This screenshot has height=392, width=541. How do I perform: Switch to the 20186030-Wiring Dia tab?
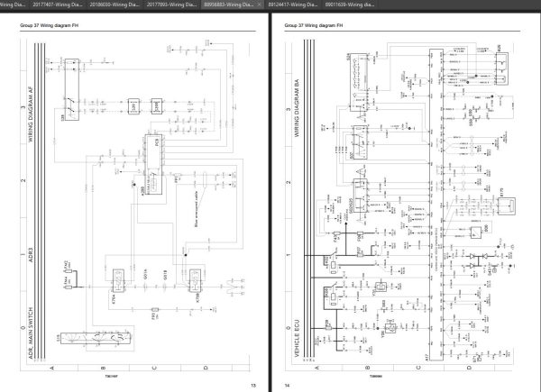pyautogui.click(x=115, y=5)
